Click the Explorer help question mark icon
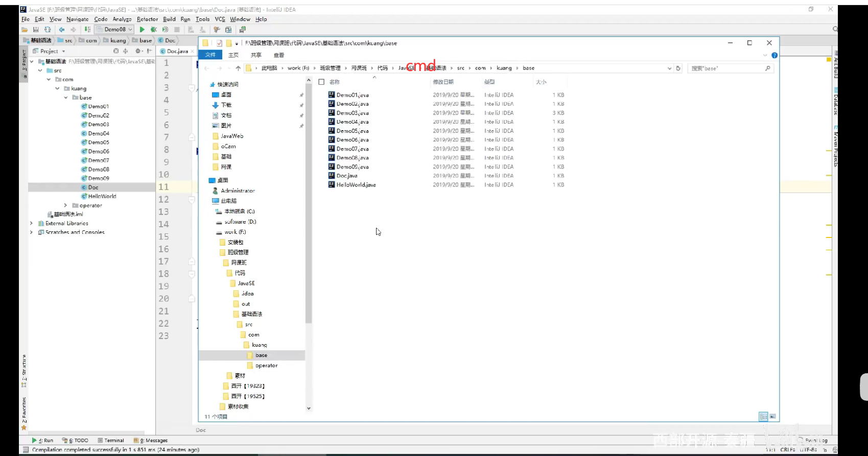Image resolution: width=868 pixels, height=456 pixels. pyautogui.click(x=775, y=55)
